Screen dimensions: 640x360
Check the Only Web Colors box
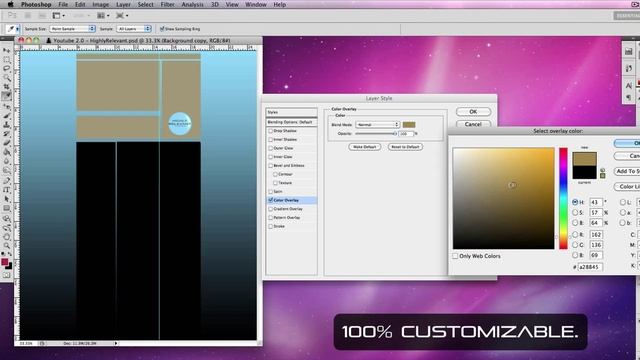click(x=455, y=256)
